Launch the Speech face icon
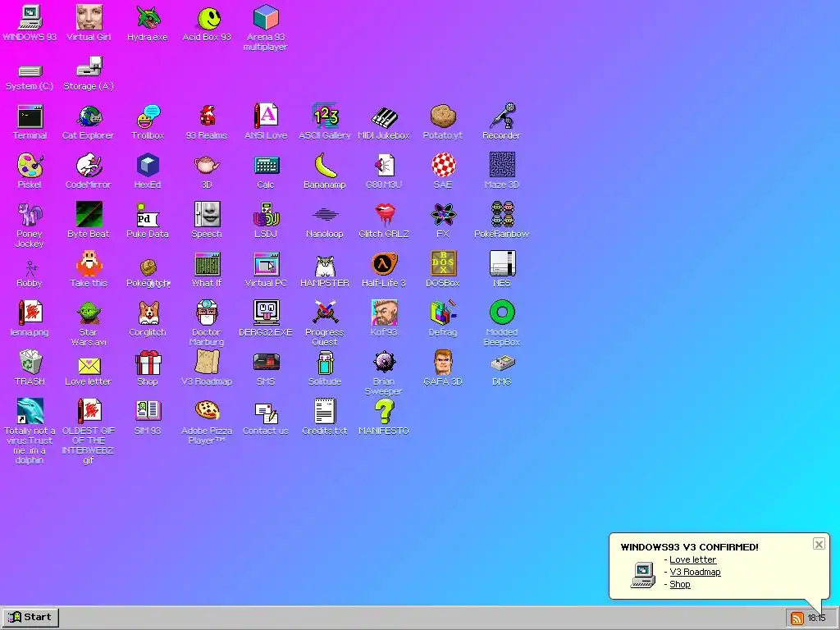 207,214
